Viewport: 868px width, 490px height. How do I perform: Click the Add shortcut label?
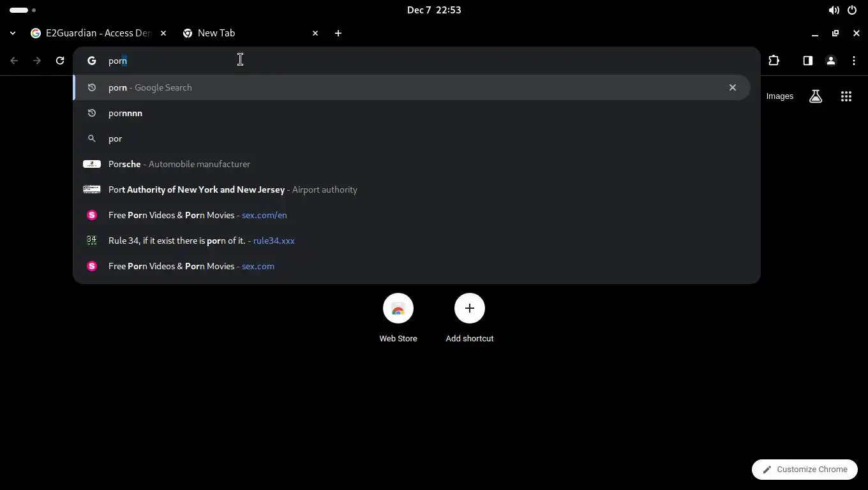point(470,339)
